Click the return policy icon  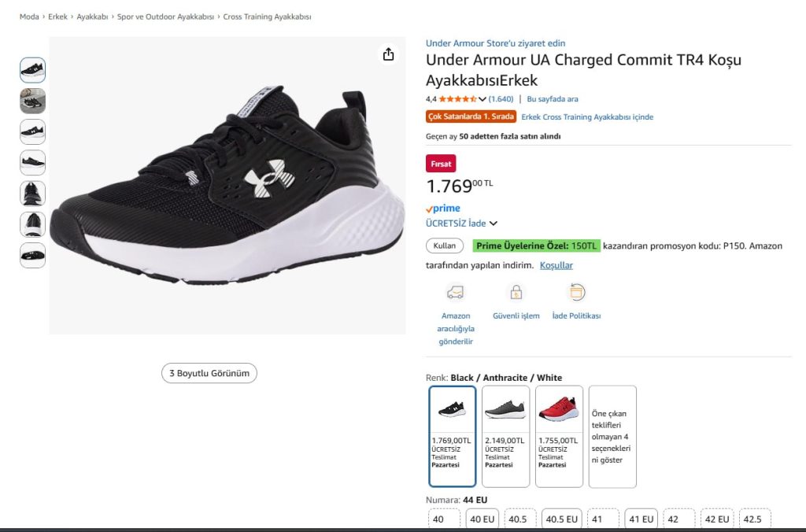tap(576, 293)
